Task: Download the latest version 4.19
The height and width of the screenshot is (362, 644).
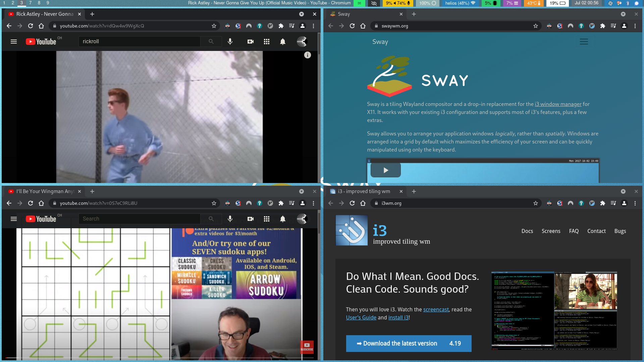Action: click(409, 344)
